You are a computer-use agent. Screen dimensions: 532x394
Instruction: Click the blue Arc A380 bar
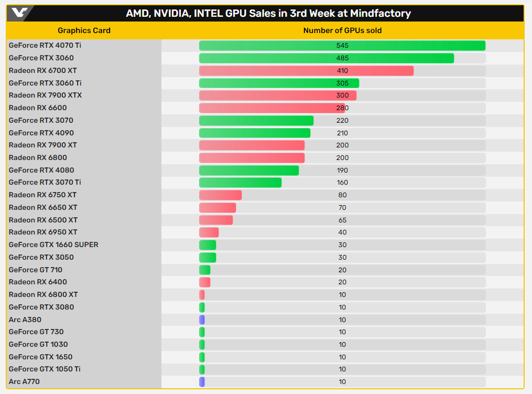202,320
